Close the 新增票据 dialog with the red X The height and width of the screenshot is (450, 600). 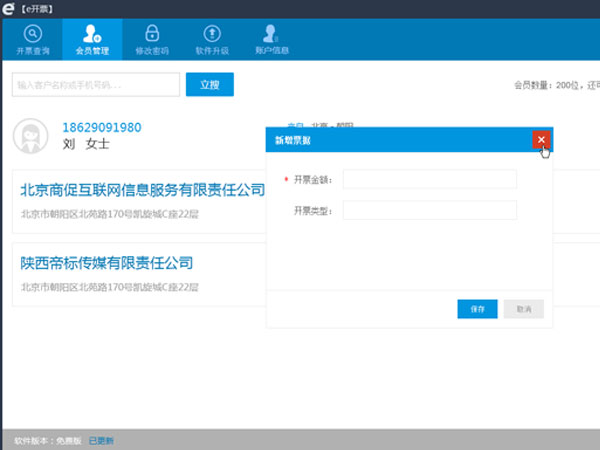[541, 140]
